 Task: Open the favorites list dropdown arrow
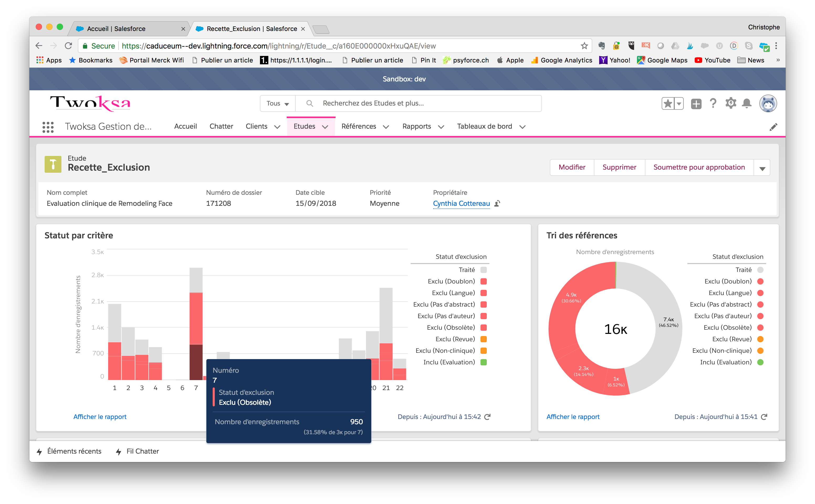click(x=679, y=104)
